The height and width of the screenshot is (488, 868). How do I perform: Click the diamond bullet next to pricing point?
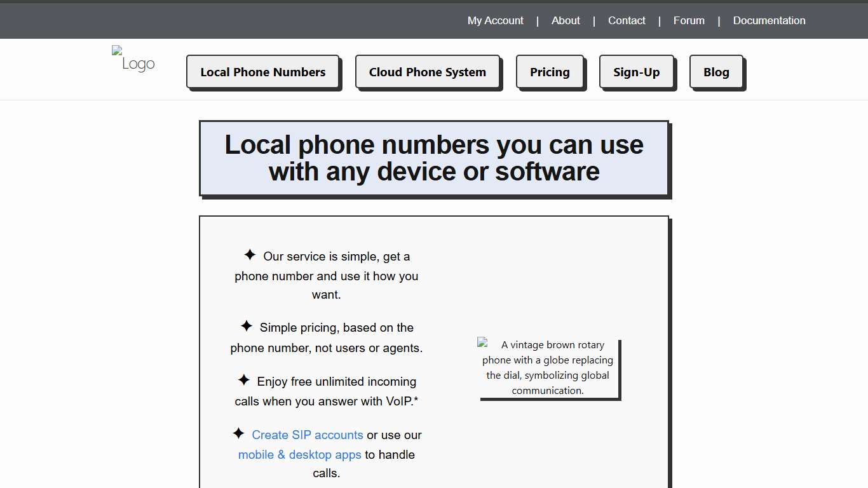point(247,326)
